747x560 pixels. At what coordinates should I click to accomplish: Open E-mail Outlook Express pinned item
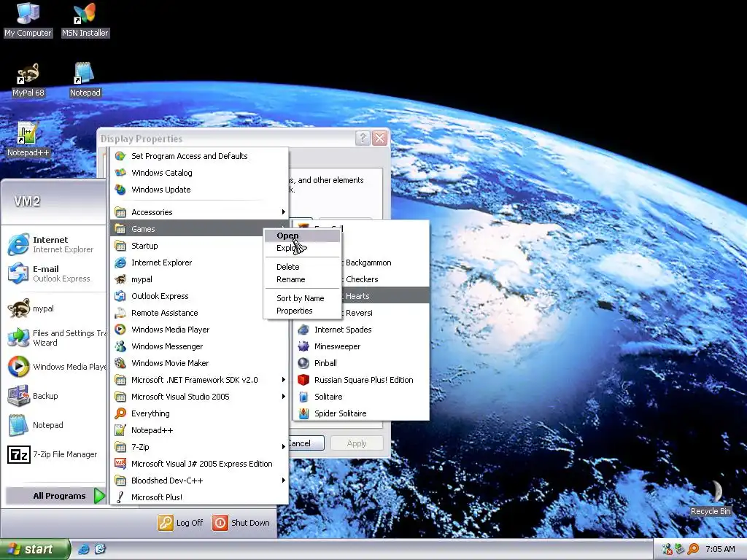click(54, 273)
